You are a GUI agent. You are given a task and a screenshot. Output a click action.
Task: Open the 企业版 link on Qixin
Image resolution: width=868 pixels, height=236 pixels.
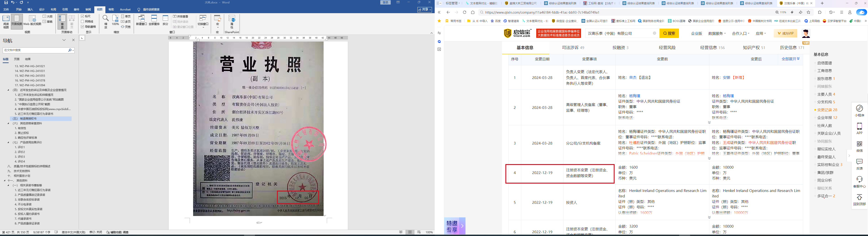click(696, 33)
